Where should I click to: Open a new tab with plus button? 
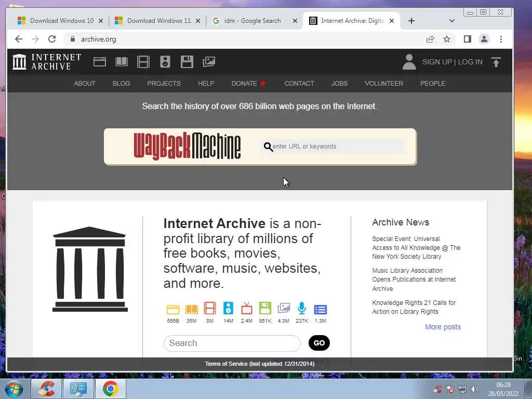411,21
